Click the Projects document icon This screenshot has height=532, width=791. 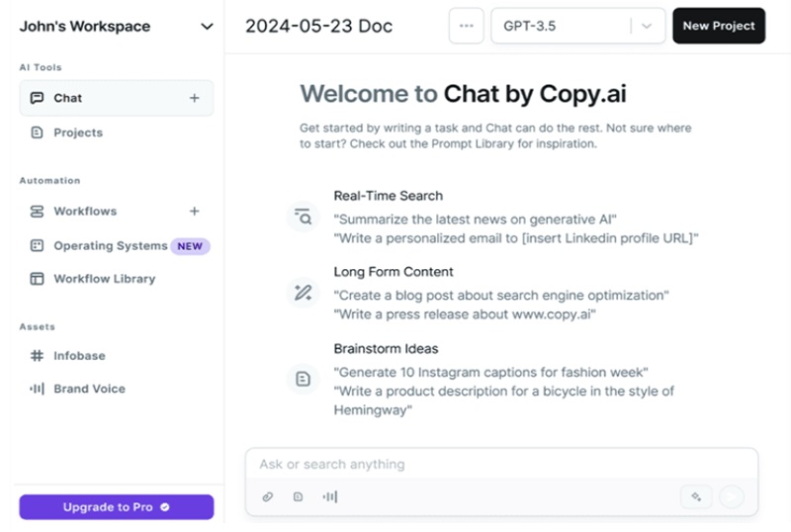click(37, 133)
